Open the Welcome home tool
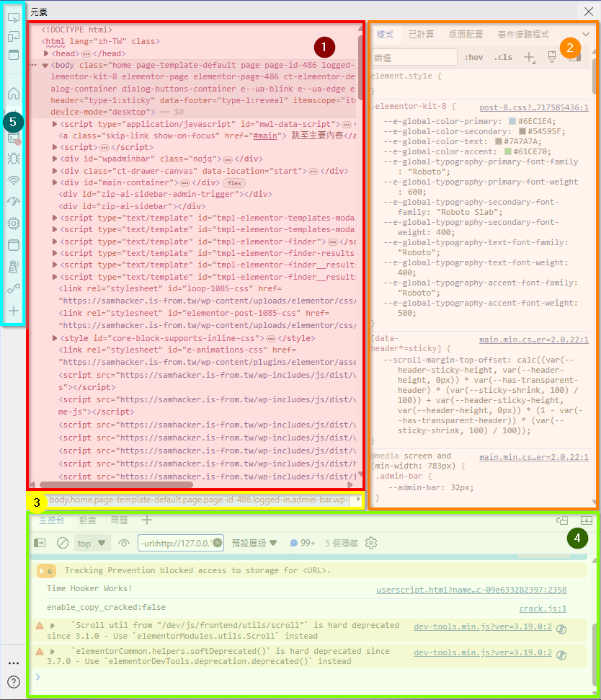Viewport: 601px width, 700px height. (14, 93)
